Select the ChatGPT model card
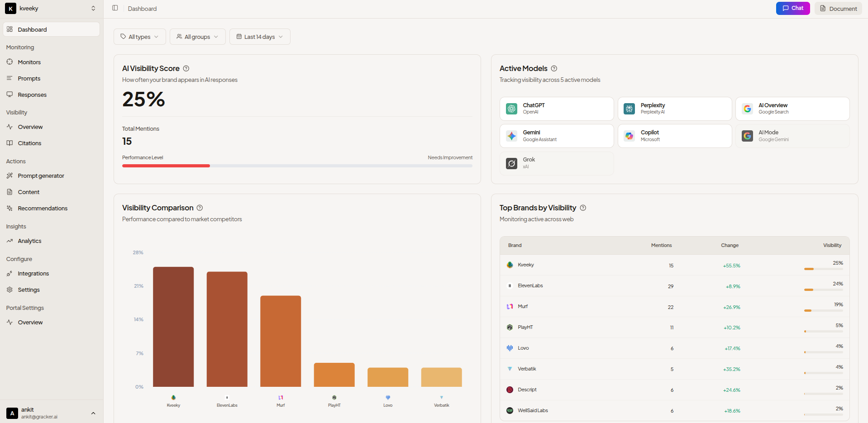 (x=556, y=109)
